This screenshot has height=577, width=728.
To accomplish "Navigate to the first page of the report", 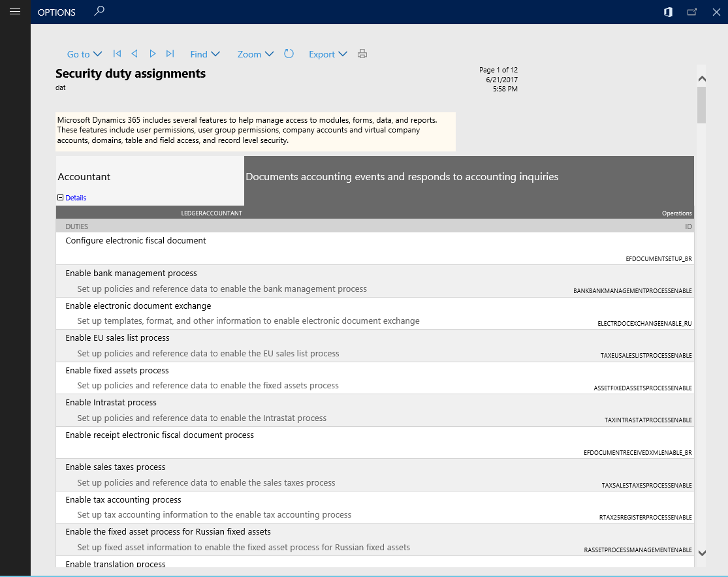I will coord(117,54).
